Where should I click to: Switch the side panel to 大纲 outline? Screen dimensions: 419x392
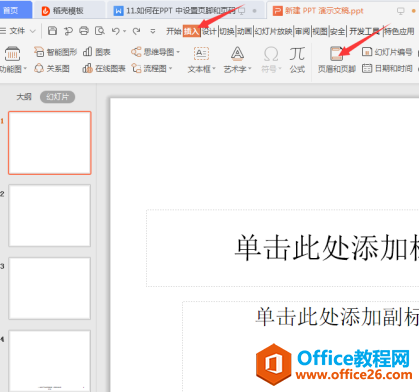click(x=24, y=97)
